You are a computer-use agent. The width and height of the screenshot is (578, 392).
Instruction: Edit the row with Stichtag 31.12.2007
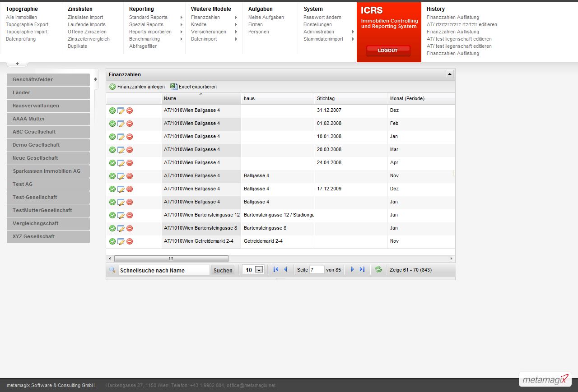coord(121,111)
